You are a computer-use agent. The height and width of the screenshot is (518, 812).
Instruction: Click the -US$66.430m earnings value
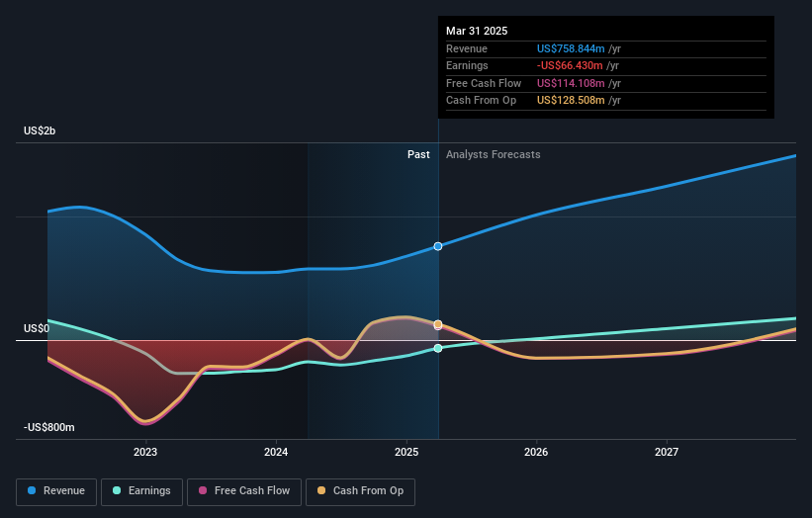click(x=570, y=65)
